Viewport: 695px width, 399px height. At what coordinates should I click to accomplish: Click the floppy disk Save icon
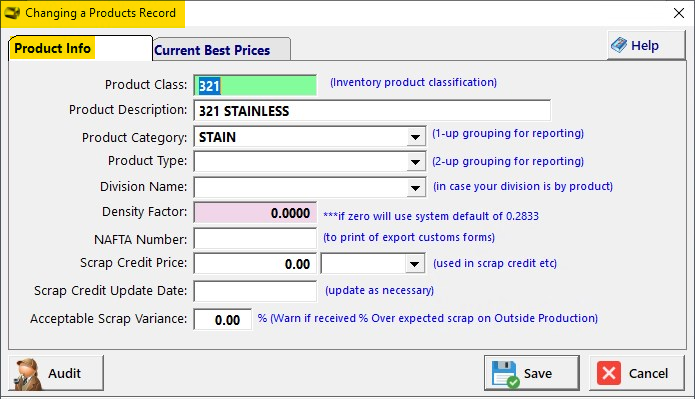tap(505, 374)
